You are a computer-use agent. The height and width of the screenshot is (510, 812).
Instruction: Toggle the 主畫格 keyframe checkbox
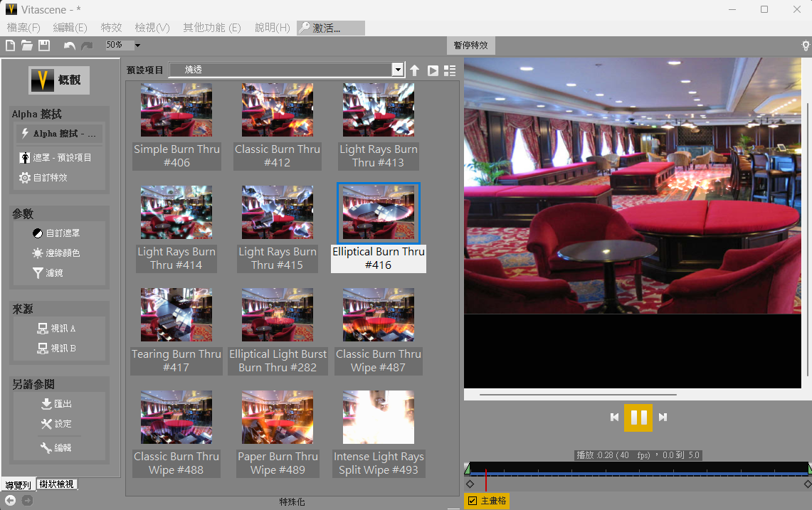pyautogui.click(x=473, y=501)
